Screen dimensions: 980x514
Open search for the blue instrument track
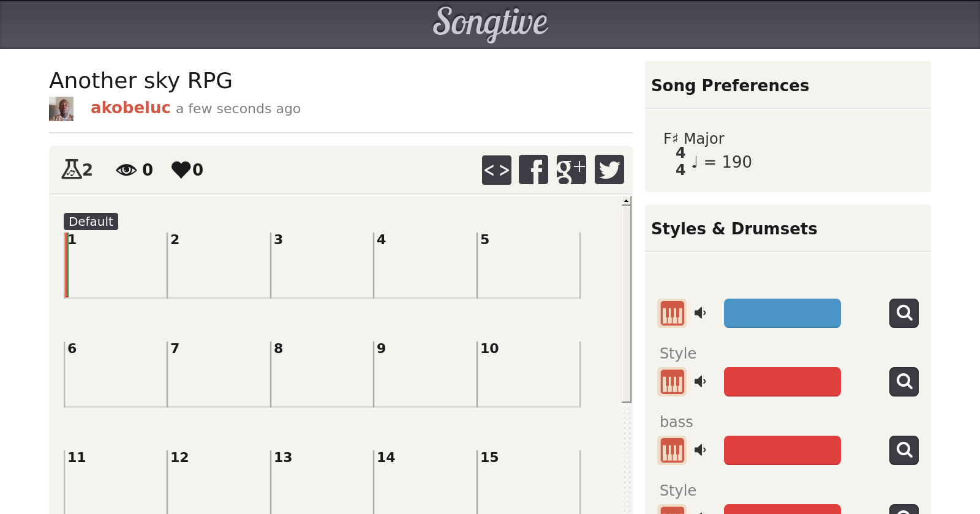pos(903,313)
